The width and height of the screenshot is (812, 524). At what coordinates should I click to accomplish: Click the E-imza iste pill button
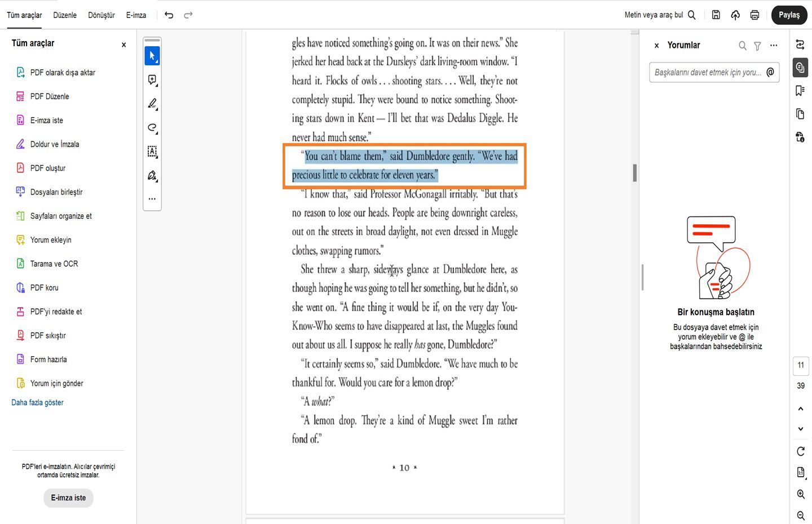pyautogui.click(x=68, y=498)
